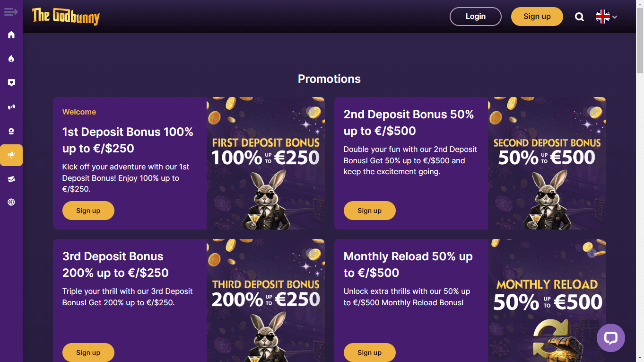Screen dimensions: 644x362
Task: Open the envelope icon in the sidebar
Action: pos(11,179)
